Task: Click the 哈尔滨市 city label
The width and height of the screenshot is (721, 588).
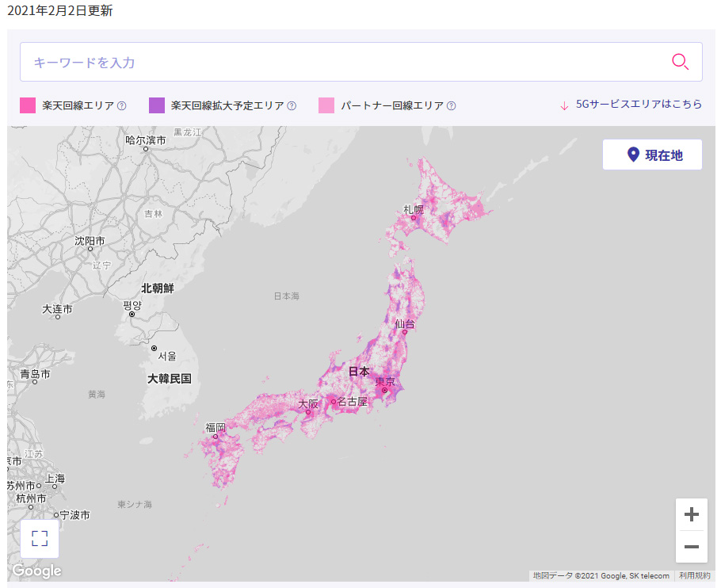Action: coord(145,140)
